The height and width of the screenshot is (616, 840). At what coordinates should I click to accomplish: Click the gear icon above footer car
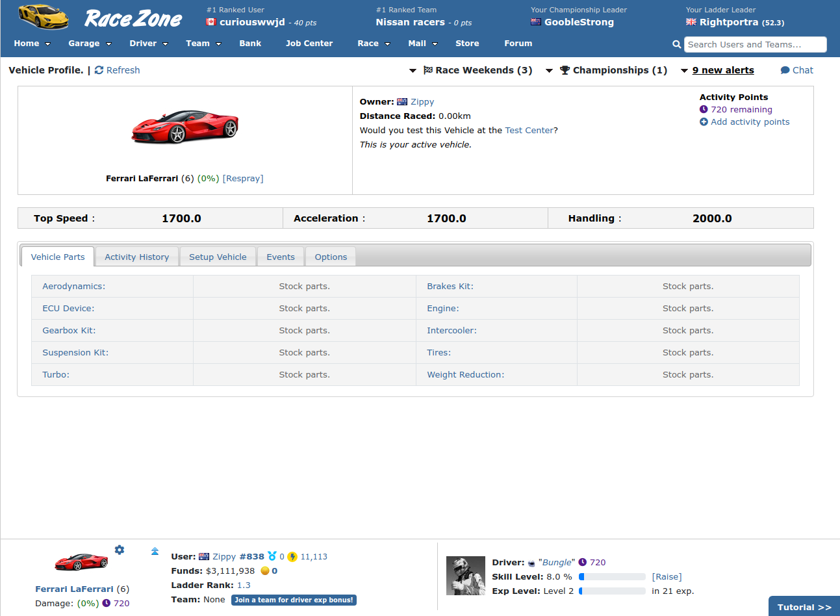pos(120,550)
